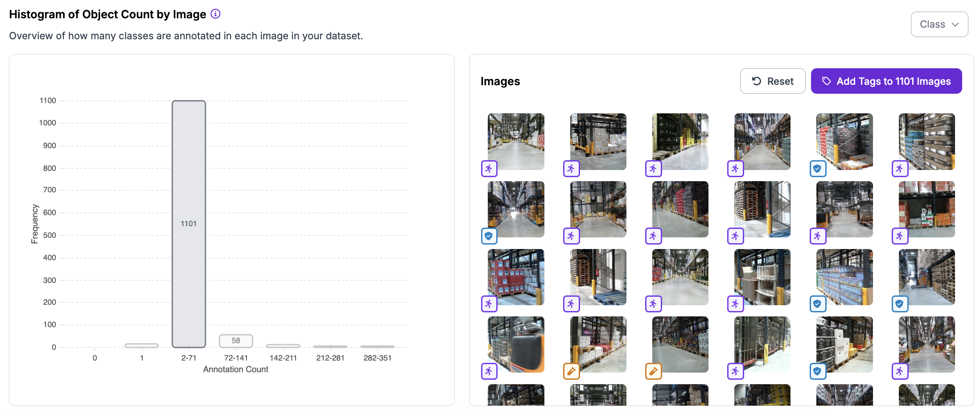Select the histogram bar labeled 58

click(x=236, y=341)
